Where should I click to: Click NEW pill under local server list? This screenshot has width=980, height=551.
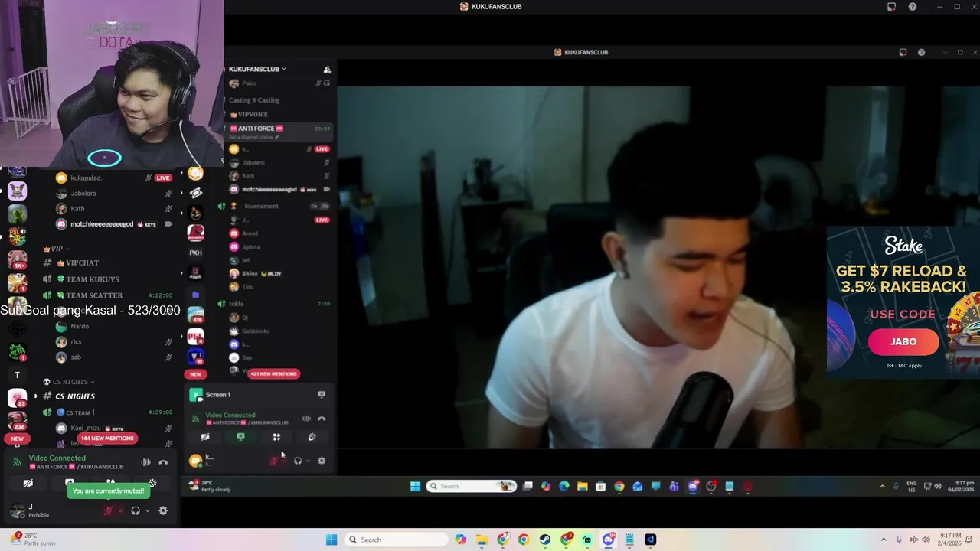pos(17,439)
